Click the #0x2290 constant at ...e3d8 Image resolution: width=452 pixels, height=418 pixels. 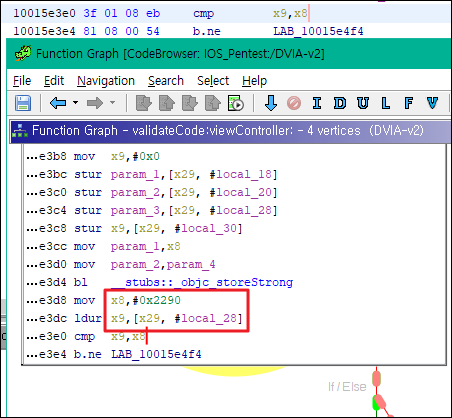click(x=156, y=300)
